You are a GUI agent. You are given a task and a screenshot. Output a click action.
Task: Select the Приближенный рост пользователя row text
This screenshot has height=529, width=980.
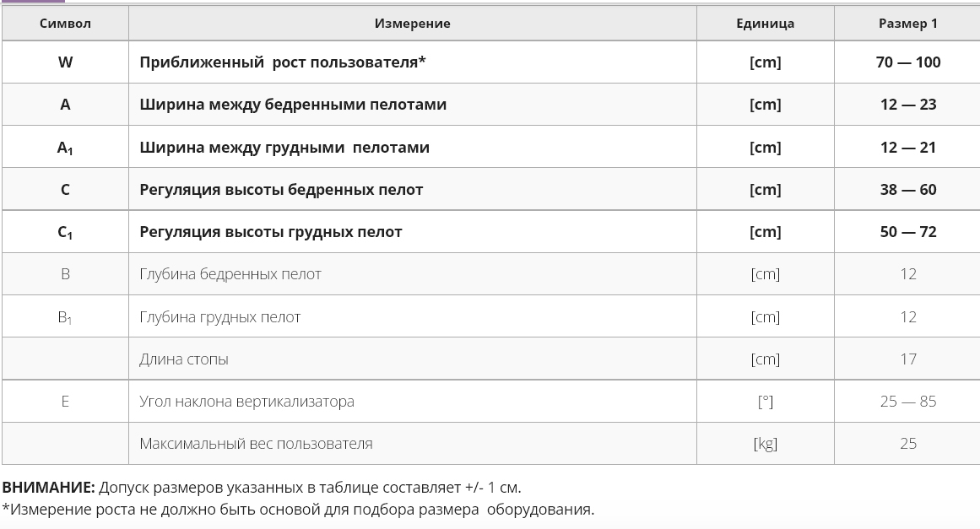pos(283,62)
